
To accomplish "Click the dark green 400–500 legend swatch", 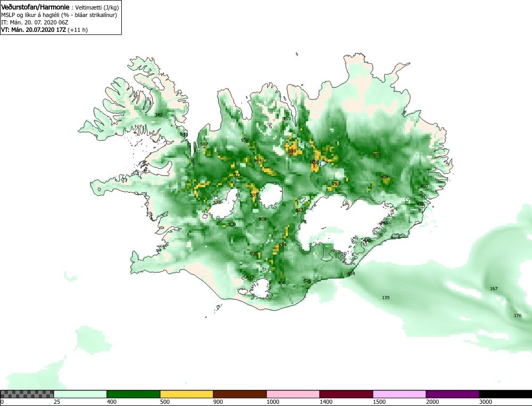I will [134, 394].
